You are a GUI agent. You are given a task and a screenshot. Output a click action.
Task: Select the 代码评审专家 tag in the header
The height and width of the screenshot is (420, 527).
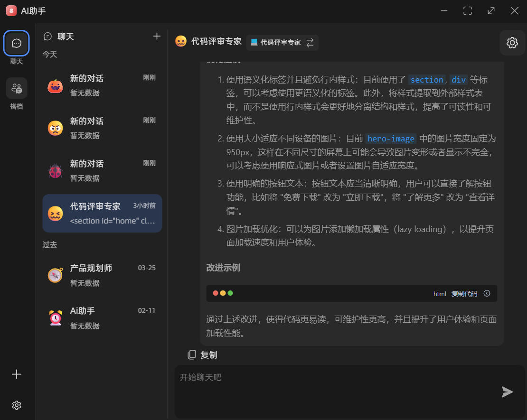point(282,42)
